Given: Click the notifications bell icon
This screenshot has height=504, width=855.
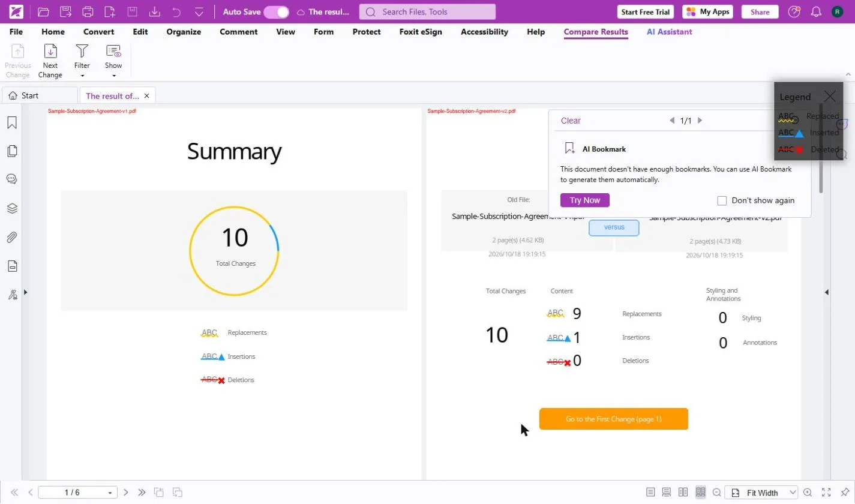Looking at the screenshot, I should click(x=815, y=11).
